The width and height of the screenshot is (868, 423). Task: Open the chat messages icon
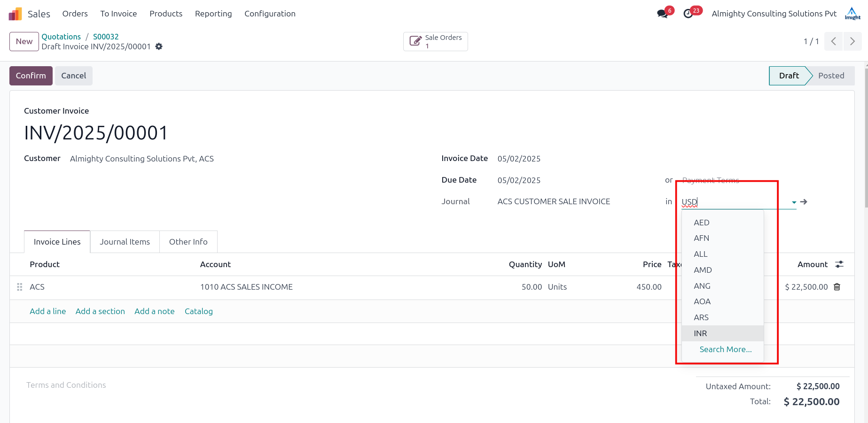pos(663,14)
